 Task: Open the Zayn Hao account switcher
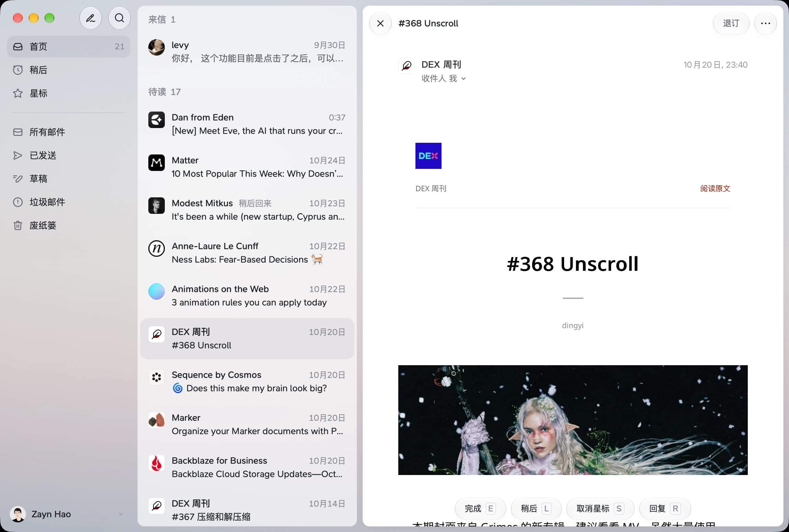tap(68, 514)
